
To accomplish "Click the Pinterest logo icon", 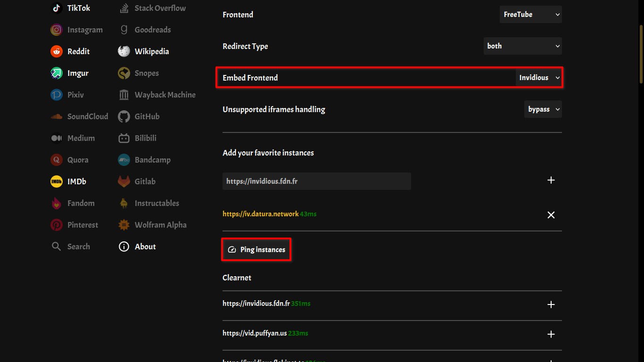I will [x=57, y=225].
